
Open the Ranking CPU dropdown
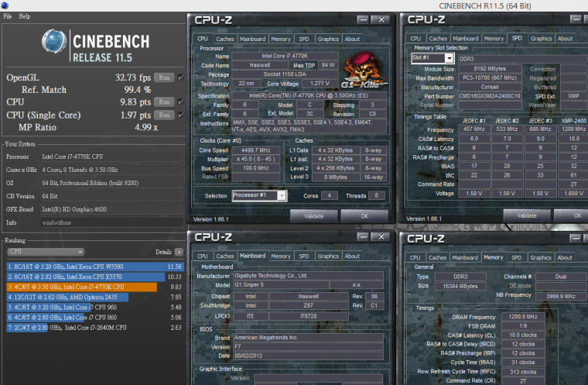46,252
